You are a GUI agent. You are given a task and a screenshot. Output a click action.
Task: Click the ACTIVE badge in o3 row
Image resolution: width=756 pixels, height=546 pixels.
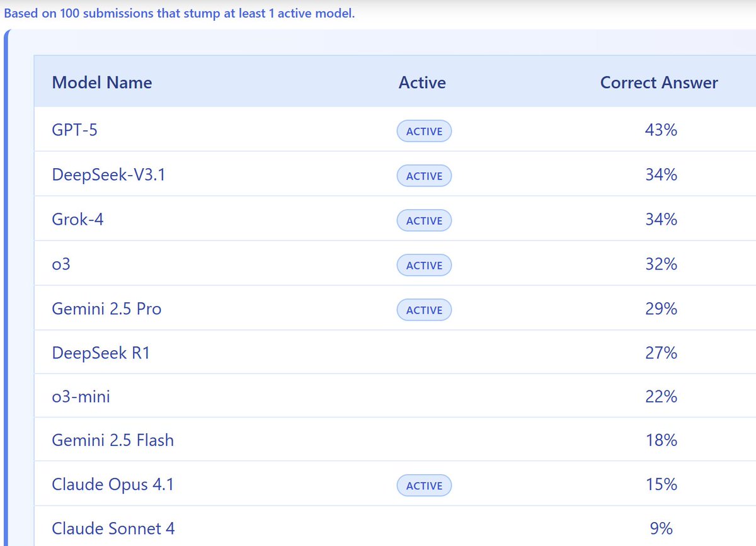click(424, 265)
